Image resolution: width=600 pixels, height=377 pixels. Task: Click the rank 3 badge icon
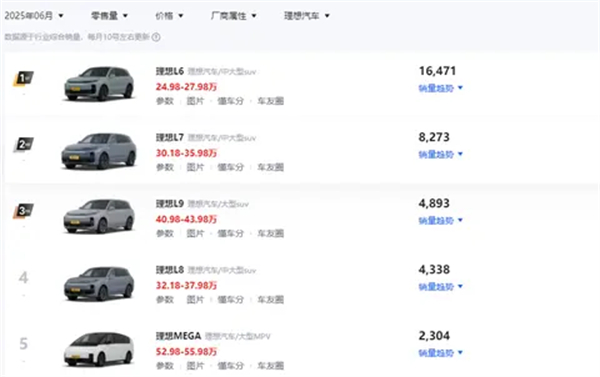23,211
